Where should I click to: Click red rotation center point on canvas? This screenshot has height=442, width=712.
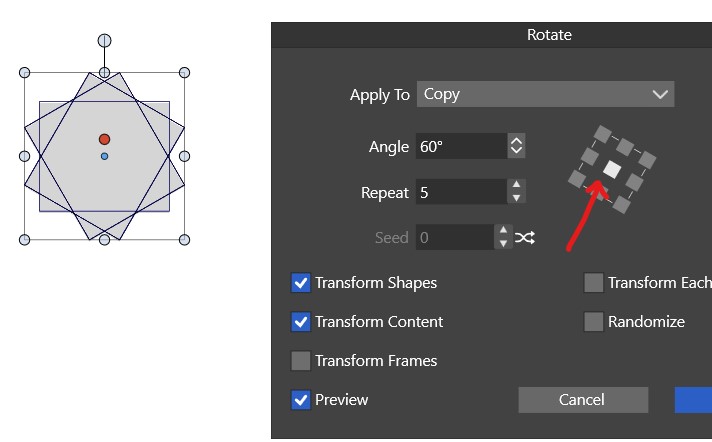[x=104, y=139]
